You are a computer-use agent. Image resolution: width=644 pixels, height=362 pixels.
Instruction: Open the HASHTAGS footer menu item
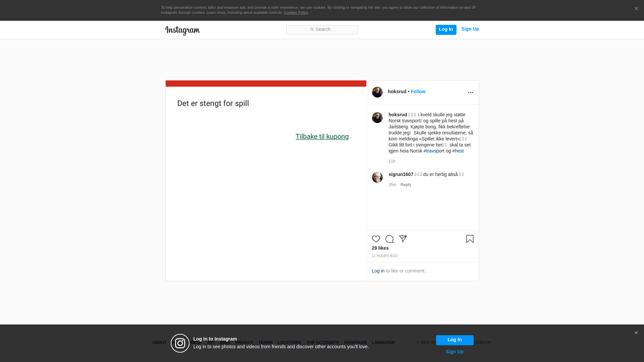355,343
